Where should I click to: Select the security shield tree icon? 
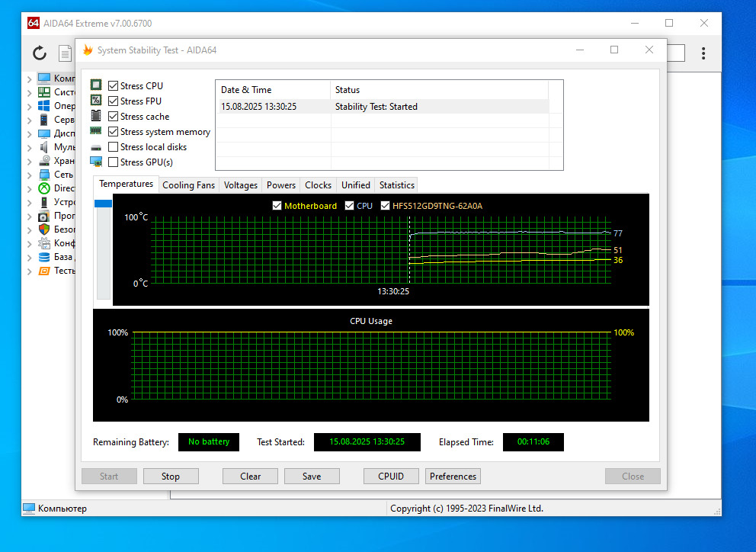pos(44,229)
